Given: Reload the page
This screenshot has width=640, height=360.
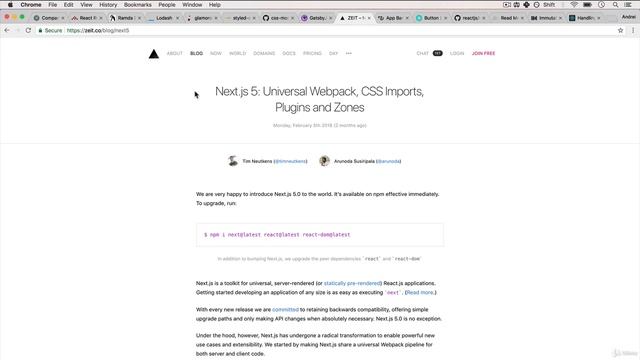Looking at the screenshot, I should point(28,30).
